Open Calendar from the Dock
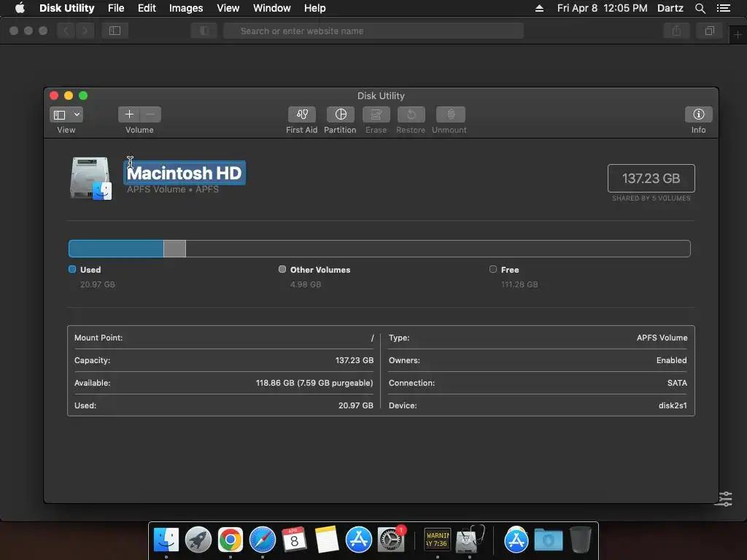The height and width of the screenshot is (560, 747). (294, 540)
